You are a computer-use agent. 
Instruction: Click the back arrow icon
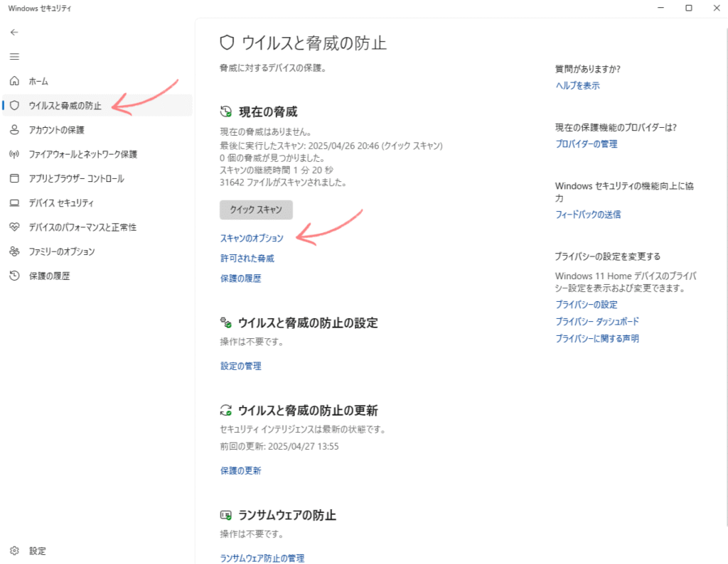14,33
